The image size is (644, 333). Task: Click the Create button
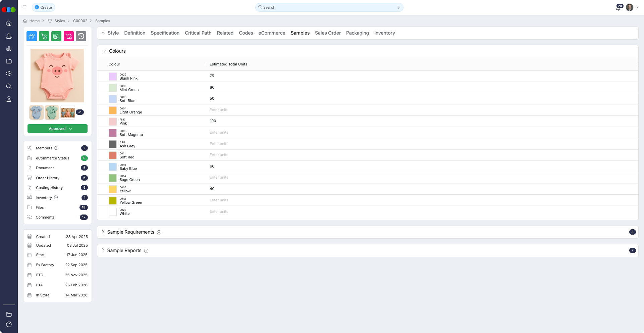(43, 7)
